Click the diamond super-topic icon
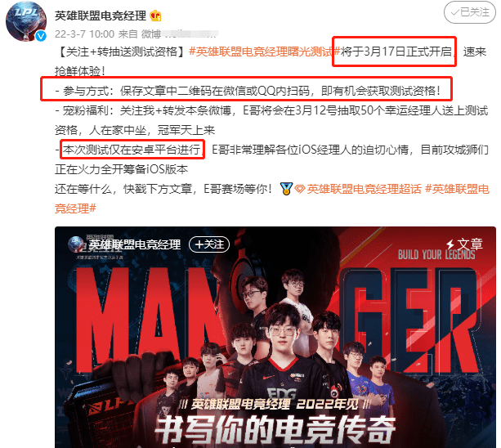Viewport: 501px width, 448px height. tap(300, 189)
